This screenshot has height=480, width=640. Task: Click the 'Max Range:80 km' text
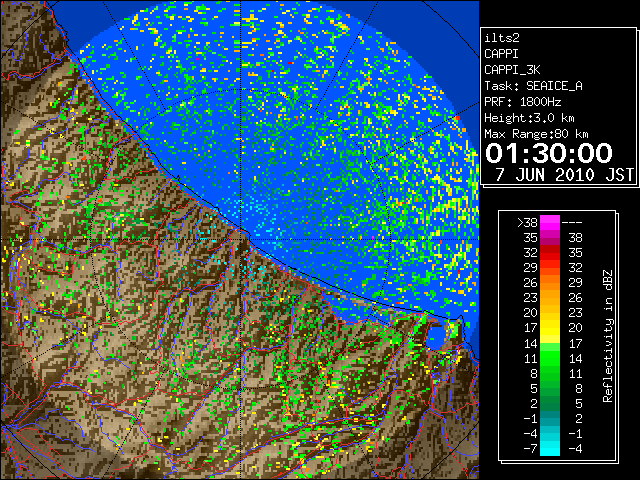[536, 134]
